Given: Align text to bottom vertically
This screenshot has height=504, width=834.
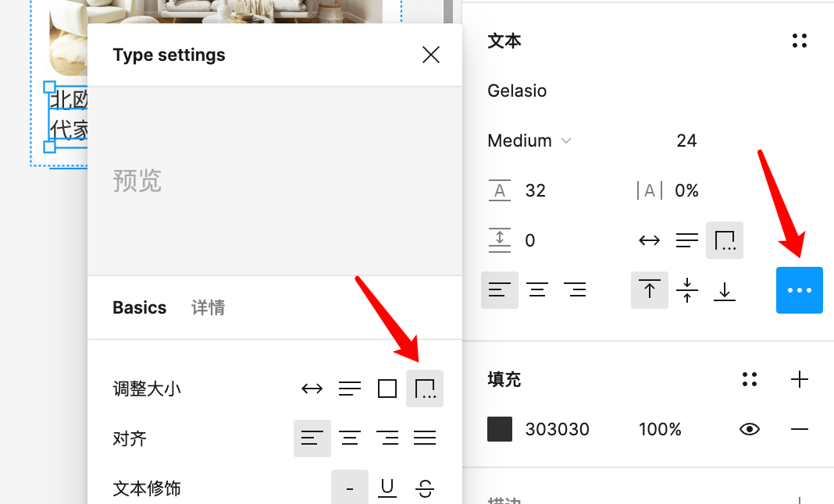Looking at the screenshot, I should coord(725,290).
